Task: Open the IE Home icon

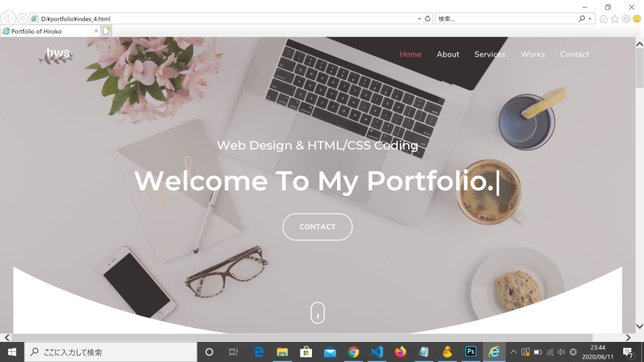Action: pos(603,19)
